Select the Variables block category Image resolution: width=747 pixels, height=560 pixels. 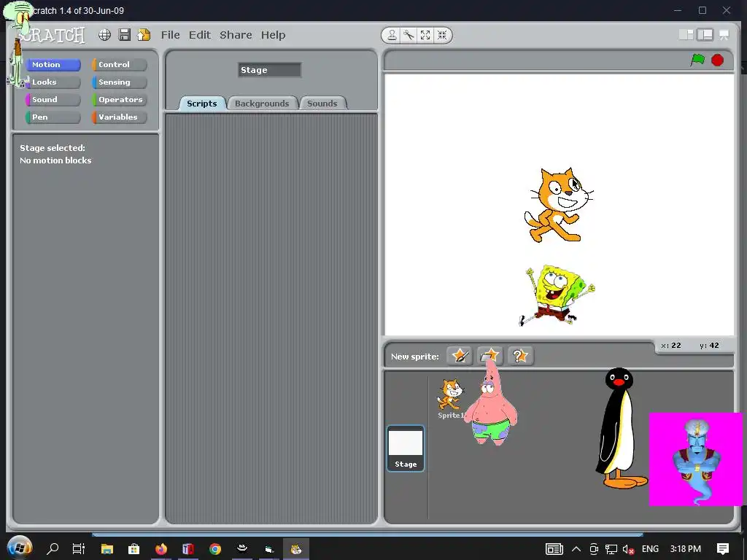120,117
